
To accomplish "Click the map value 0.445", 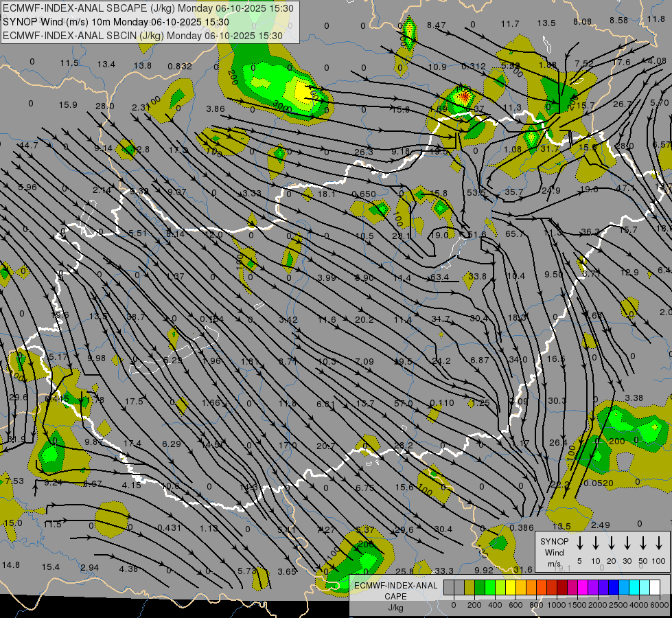I will point(57,399).
